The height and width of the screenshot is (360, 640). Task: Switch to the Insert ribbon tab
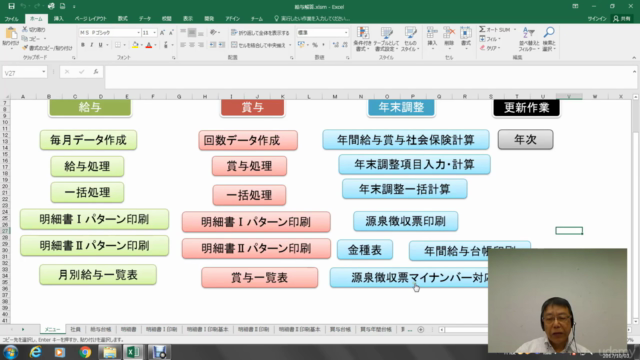59,19
